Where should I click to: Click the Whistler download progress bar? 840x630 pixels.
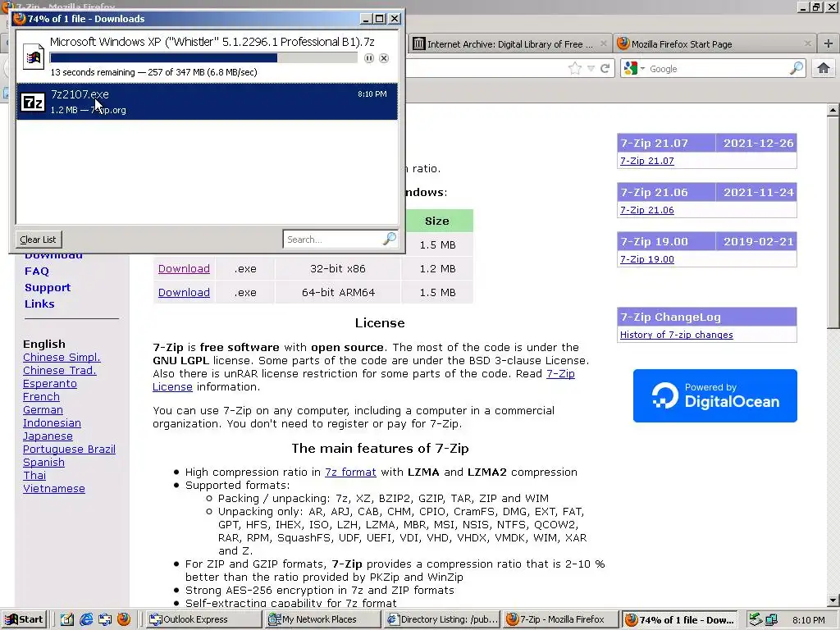tap(203, 58)
